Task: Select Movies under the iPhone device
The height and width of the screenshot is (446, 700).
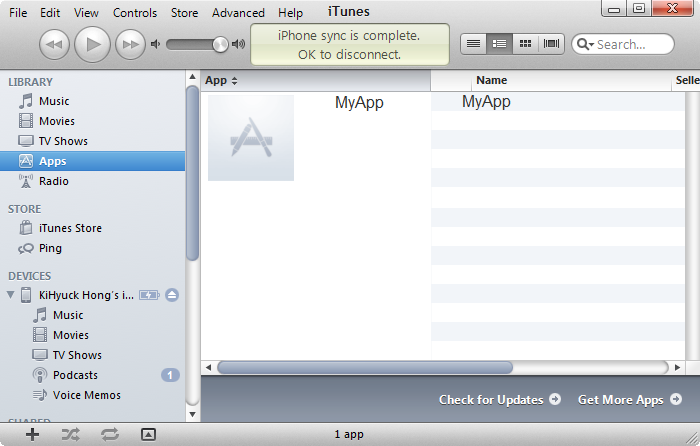Action: click(x=92, y=335)
